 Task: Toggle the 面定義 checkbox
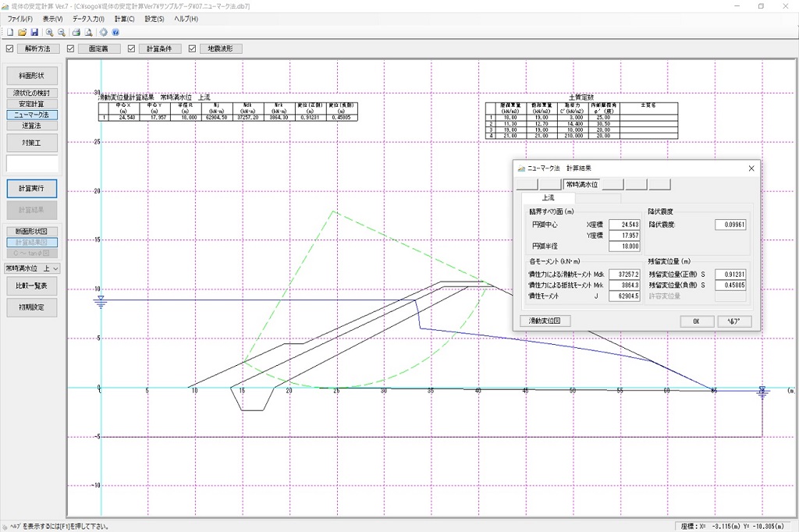(x=70, y=49)
